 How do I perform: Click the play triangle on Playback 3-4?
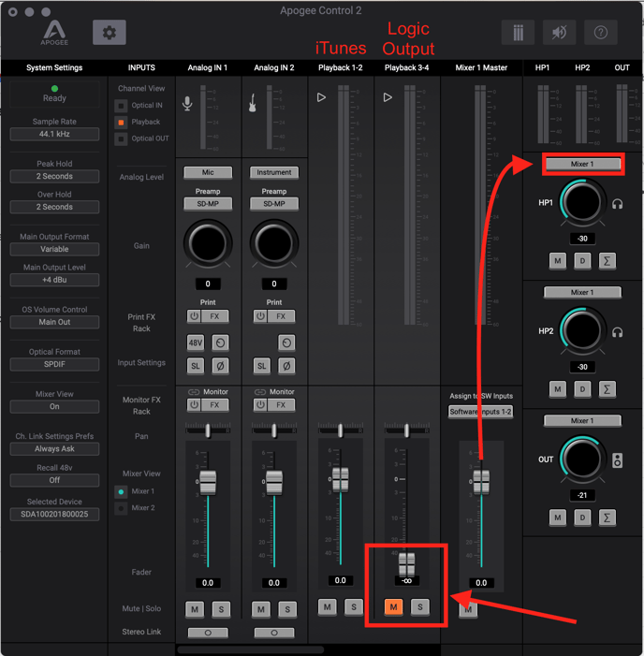pyautogui.click(x=388, y=97)
